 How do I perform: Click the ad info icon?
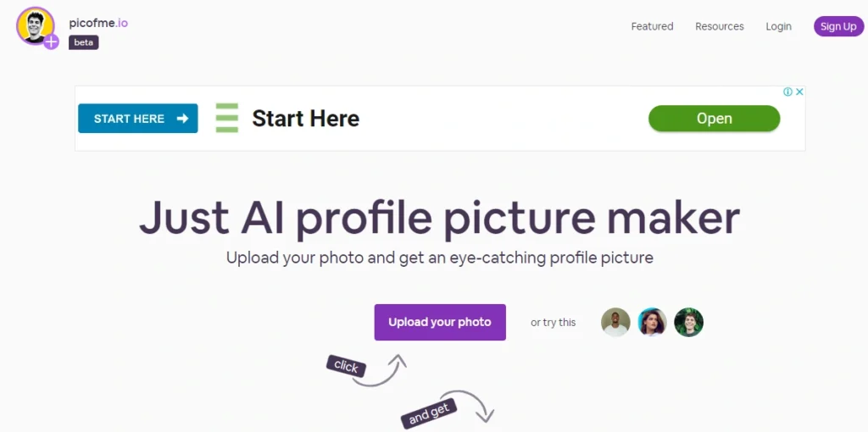(x=787, y=91)
